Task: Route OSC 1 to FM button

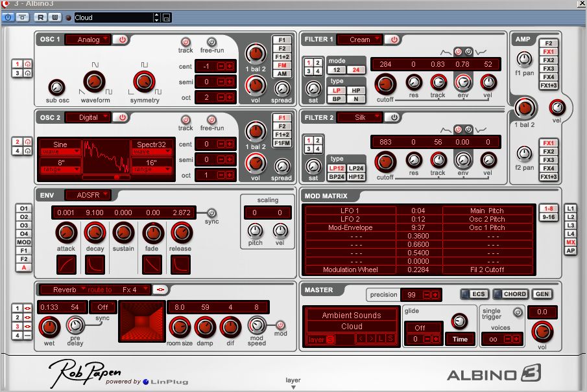Action: pyautogui.click(x=282, y=65)
